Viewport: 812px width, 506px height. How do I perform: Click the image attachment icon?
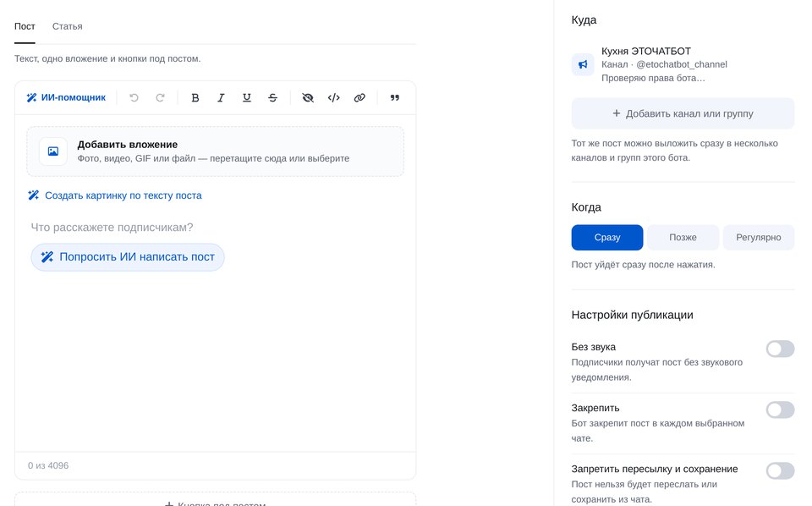point(53,151)
